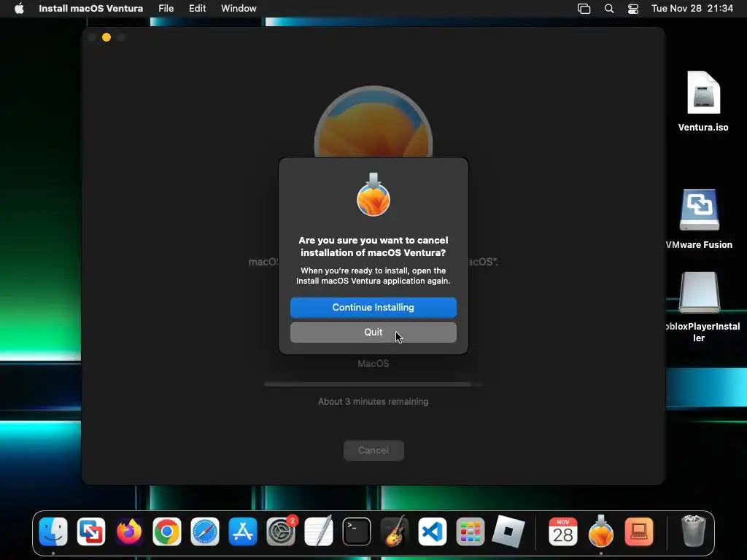Viewport: 747px width, 560px height.
Task: Select the Ventura.iso file on desktop
Action: click(703, 101)
